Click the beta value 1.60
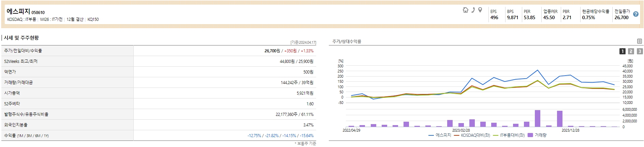Image resolution: width=644 pixels, height=147 pixels. click(x=310, y=104)
